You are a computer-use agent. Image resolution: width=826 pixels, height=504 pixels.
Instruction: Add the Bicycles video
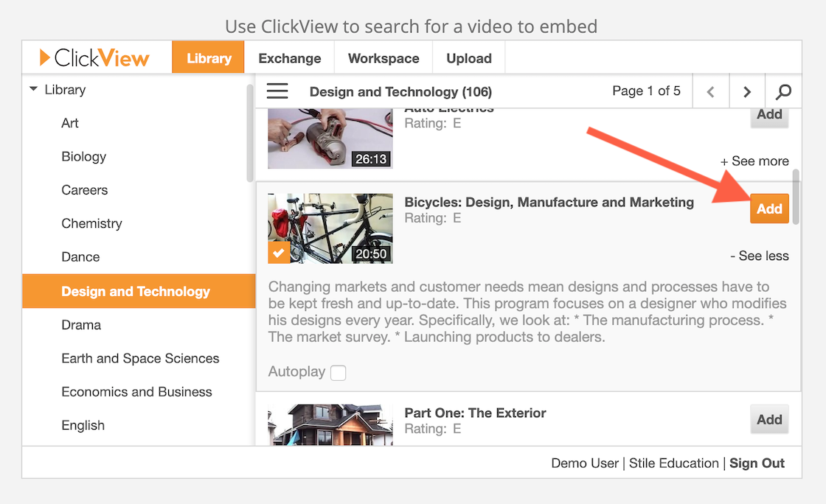tap(769, 209)
